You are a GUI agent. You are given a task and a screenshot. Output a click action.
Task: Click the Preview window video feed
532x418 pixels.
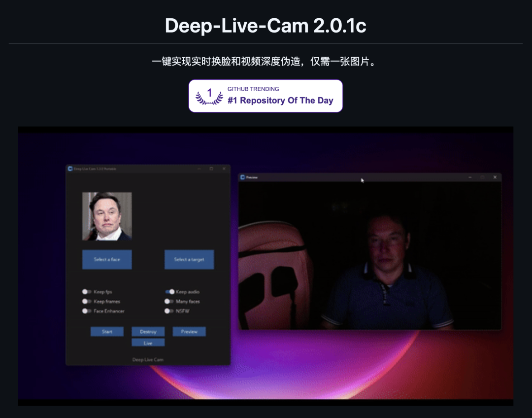coord(370,255)
